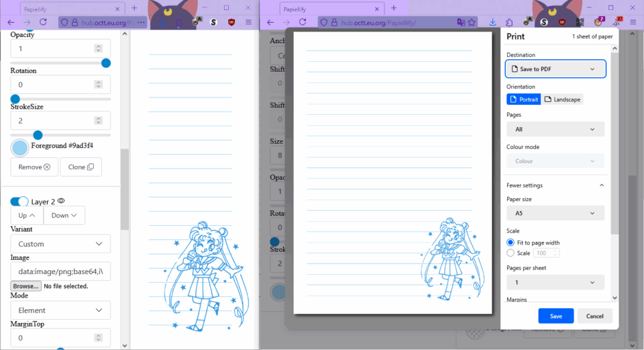Open the Pages All dropdown
The width and height of the screenshot is (644, 350).
point(555,129)
